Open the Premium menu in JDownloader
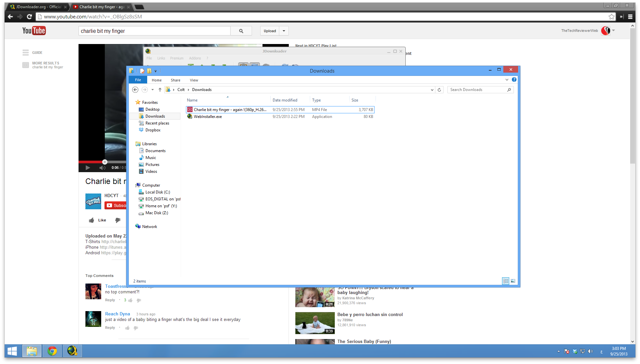Viewport: 640px width, 364px height. pos(177,58)
